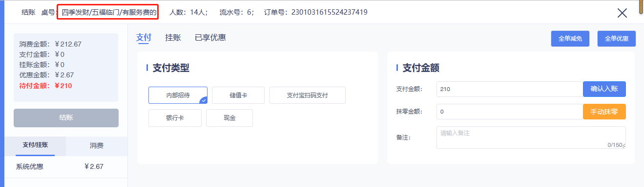
Task: Confirm payment with 确认入账 button
Action: (x=604, y=89)
